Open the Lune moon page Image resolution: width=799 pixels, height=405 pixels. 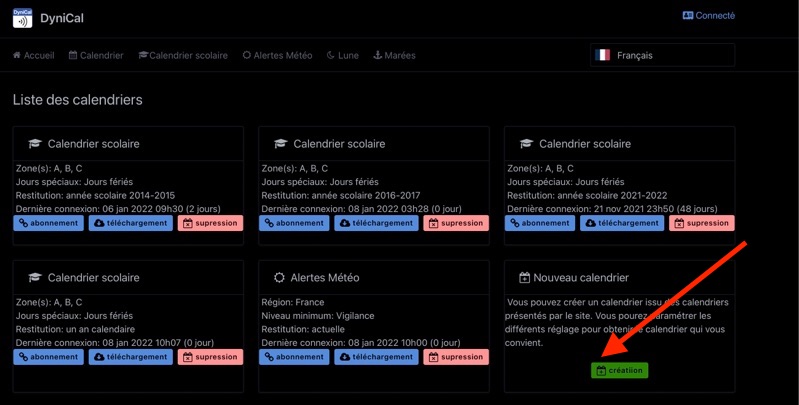(342, 56)
